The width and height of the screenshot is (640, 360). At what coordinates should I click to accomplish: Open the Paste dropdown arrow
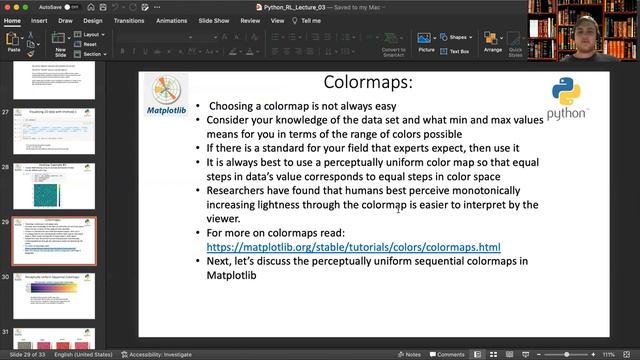pos(22,38)
